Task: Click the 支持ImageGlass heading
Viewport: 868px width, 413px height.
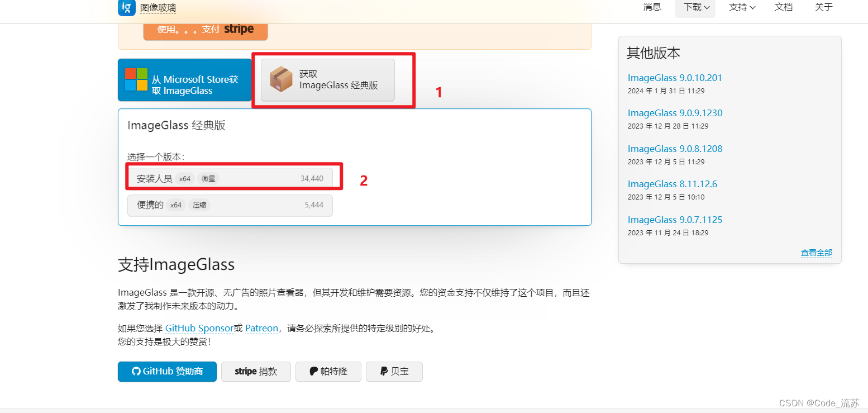Action: (x=177, y=264)
